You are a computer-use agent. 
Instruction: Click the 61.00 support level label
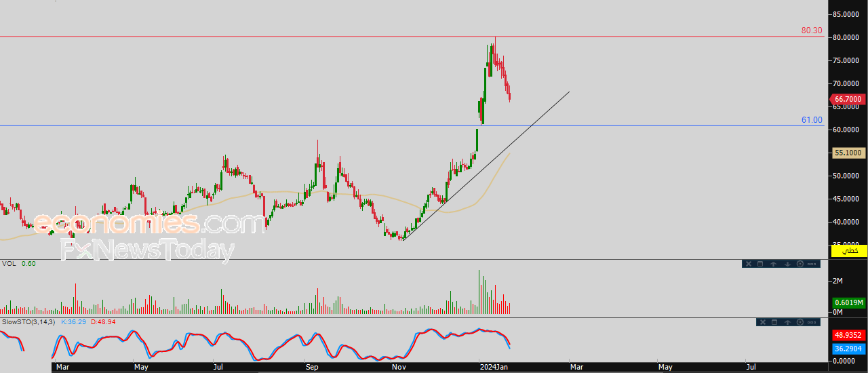point(812,120)
